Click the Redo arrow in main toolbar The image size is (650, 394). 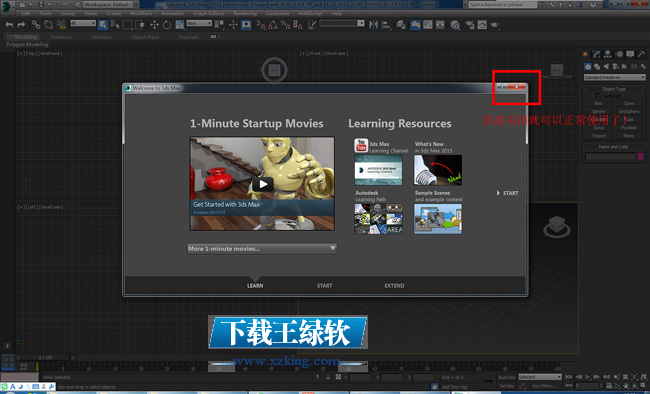pos(22,25)
